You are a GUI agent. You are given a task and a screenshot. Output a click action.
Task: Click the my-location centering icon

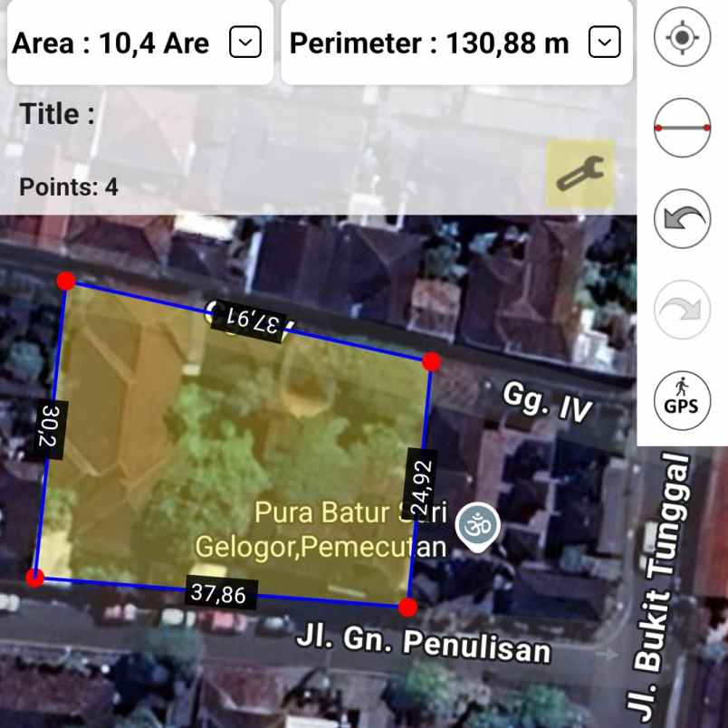point(680,36)
